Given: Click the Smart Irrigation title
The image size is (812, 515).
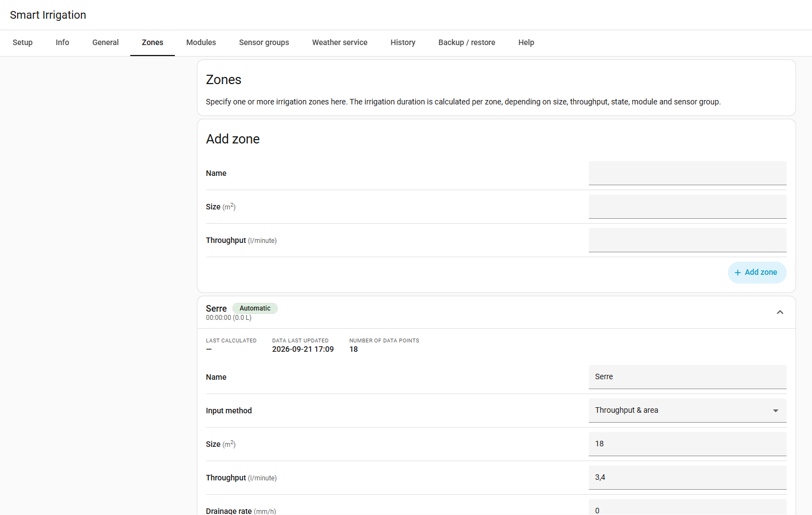Looking at the screenshot, I should point(48,15).
